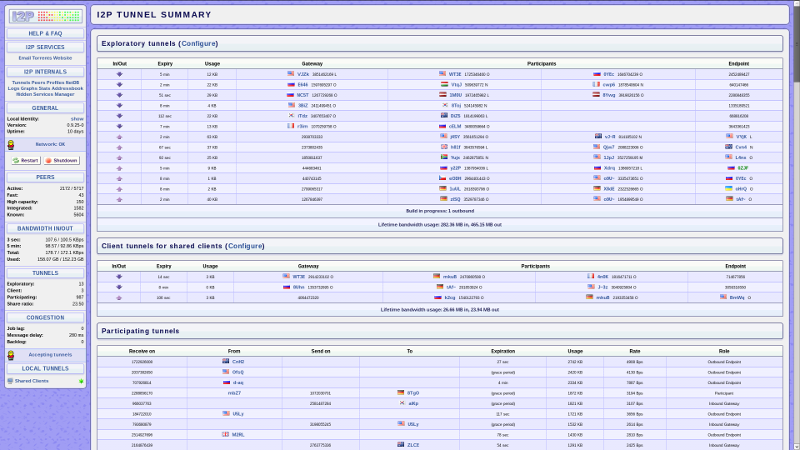Open gateway peer E644 link
The width and height of the screenshot is (800, 450).
(303, 85)
